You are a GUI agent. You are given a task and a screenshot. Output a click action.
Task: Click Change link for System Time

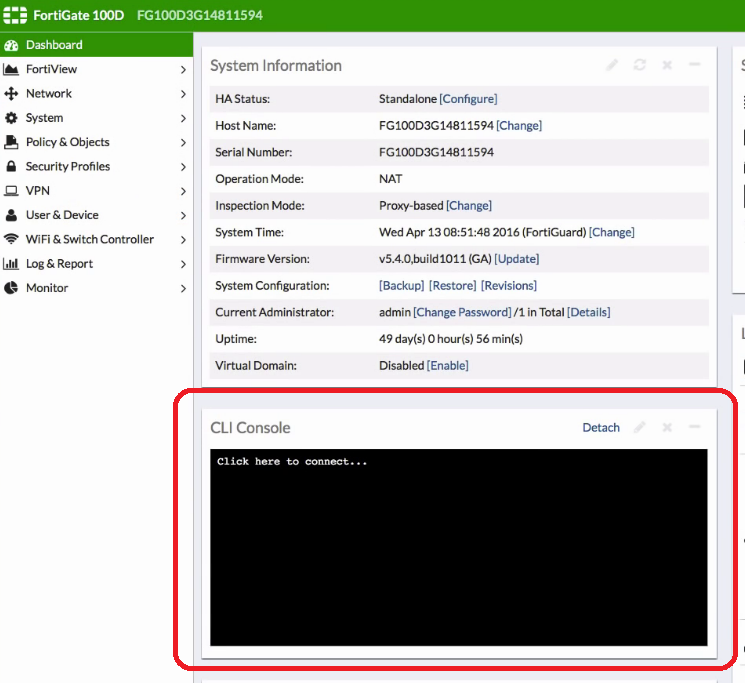611,232
